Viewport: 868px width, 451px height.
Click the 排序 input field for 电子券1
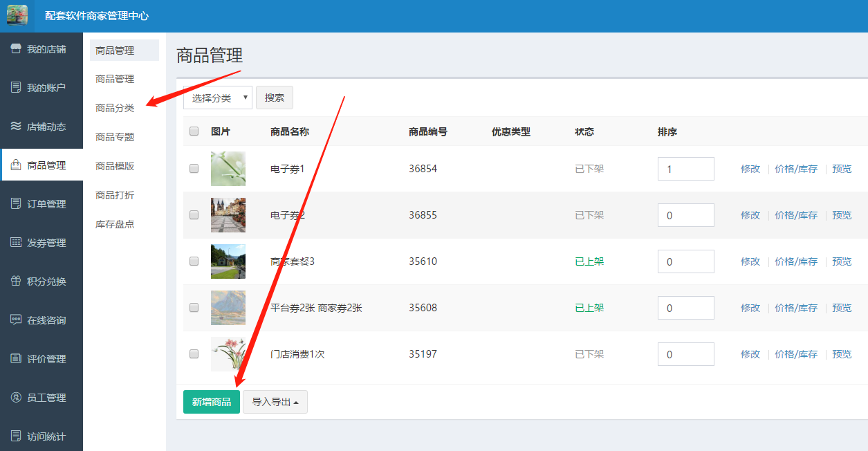click(x=686, y=169)
